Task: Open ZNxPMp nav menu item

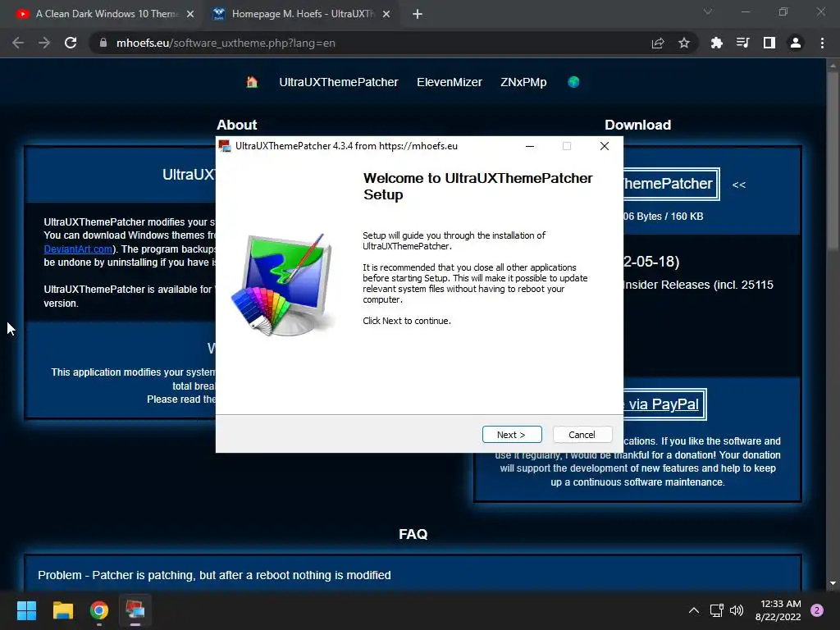Action: [523, 82]
